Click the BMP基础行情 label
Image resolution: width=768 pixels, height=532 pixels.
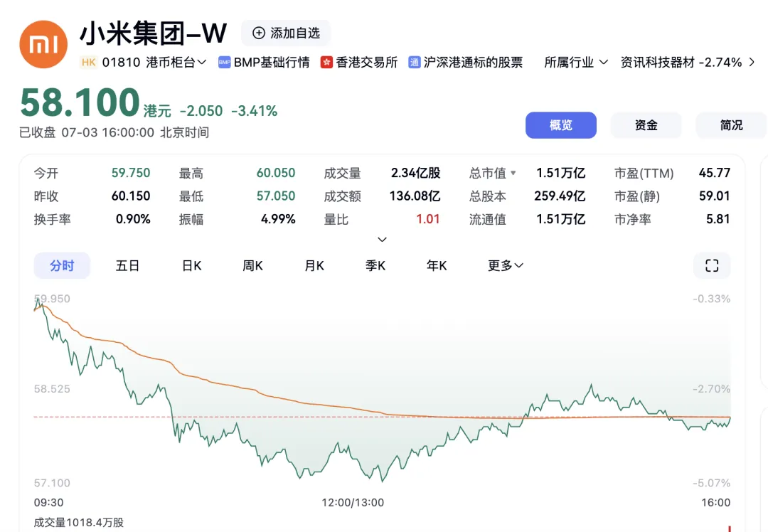272,62
